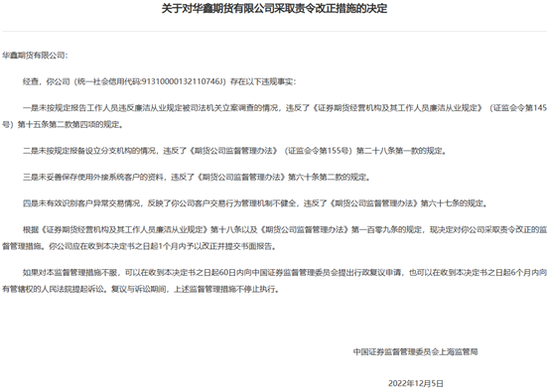550x391 pixels.
Task: Click the paragraph starting with 三是未妥善保存
Action: (x=196, y=177)
